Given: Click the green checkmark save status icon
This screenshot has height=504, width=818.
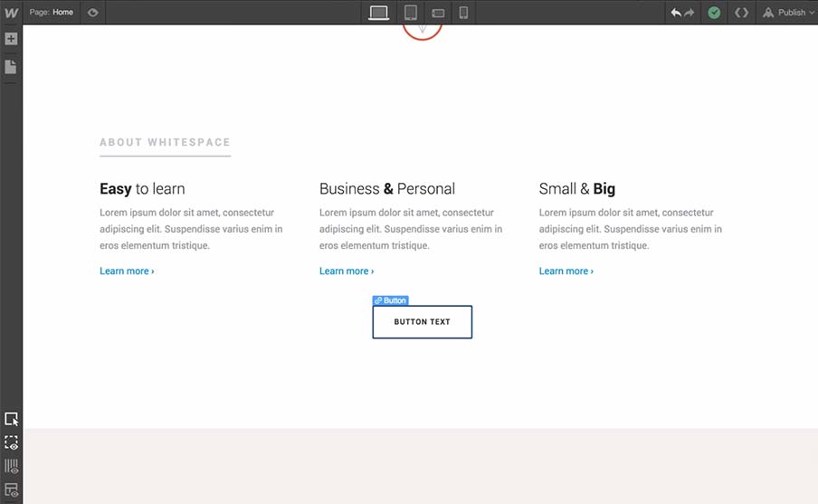Looking at the screenshot, I should point(715,13).
